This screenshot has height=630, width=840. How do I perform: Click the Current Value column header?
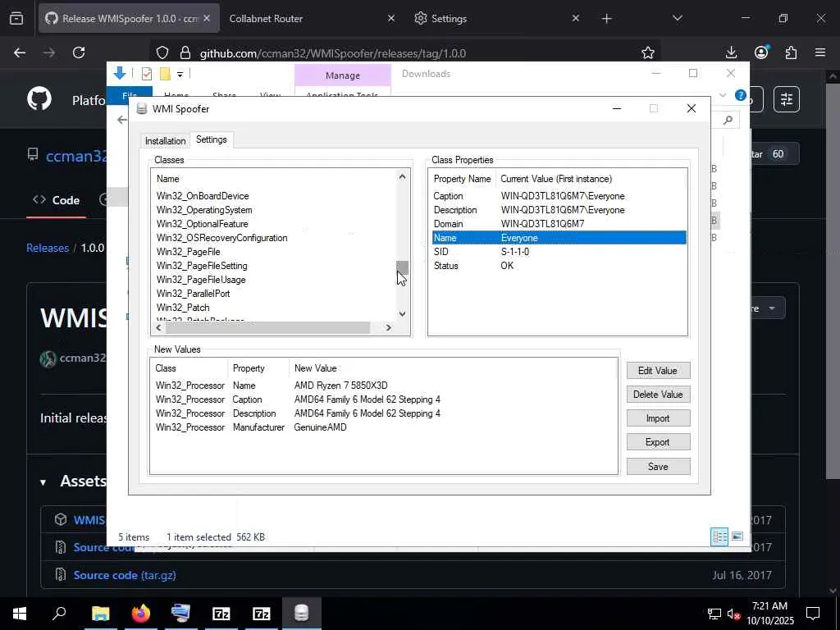pos(556,179)
